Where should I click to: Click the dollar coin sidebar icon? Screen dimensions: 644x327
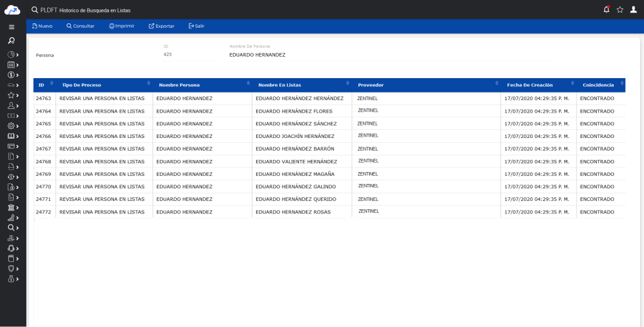11,74
